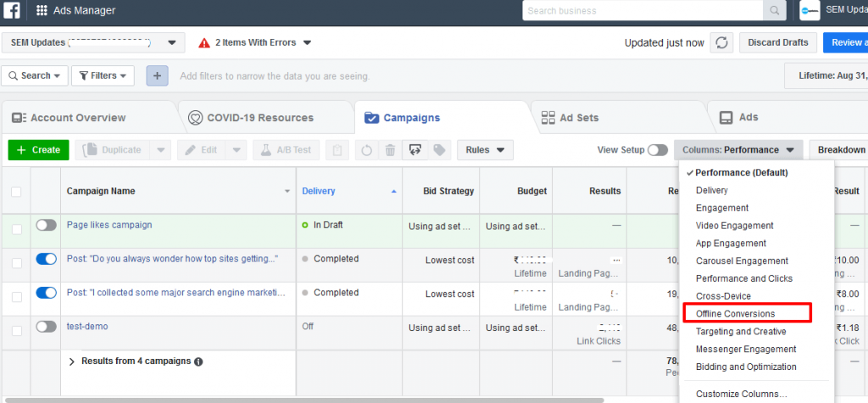This screenshot has height=403, width=868.
Task: Open the Campaign Name column sort arrow
Action: pos(287,191)
